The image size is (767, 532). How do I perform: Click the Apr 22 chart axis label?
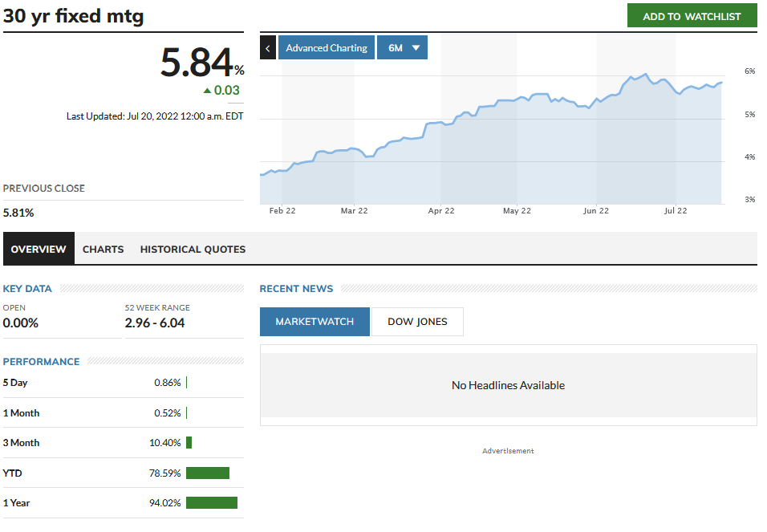point(441,210)
